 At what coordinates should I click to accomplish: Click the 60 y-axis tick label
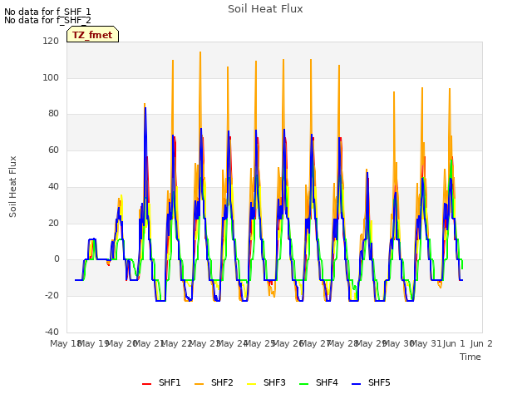coord(53,150)
